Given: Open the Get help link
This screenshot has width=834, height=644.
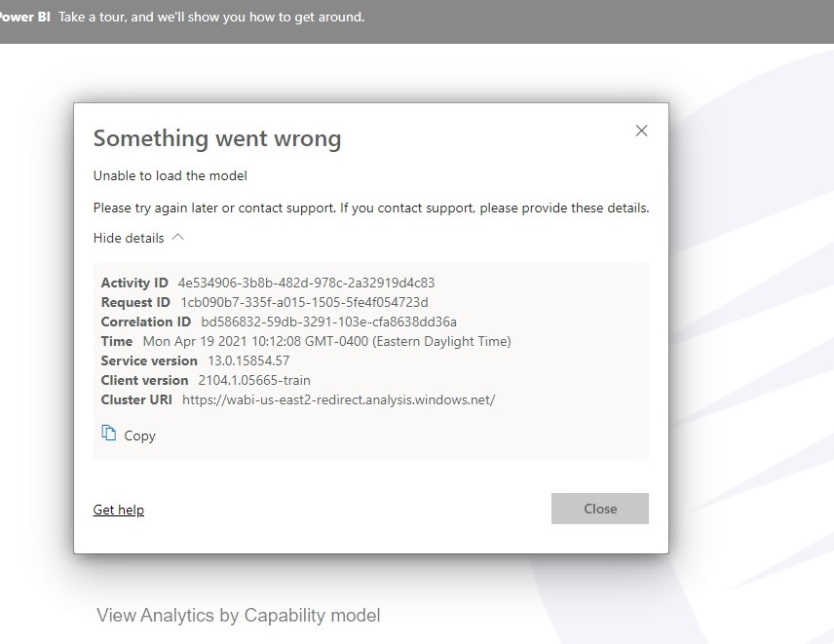Looking at the screenshot, I should [119, 510].
